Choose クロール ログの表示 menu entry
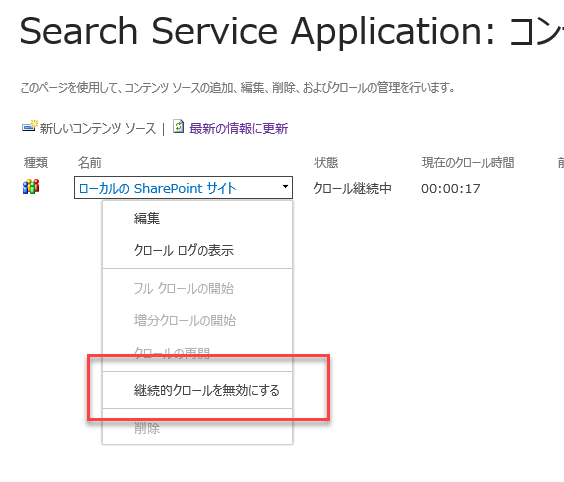The height and width of the screenshot is (482, 564). coord(183,250)
